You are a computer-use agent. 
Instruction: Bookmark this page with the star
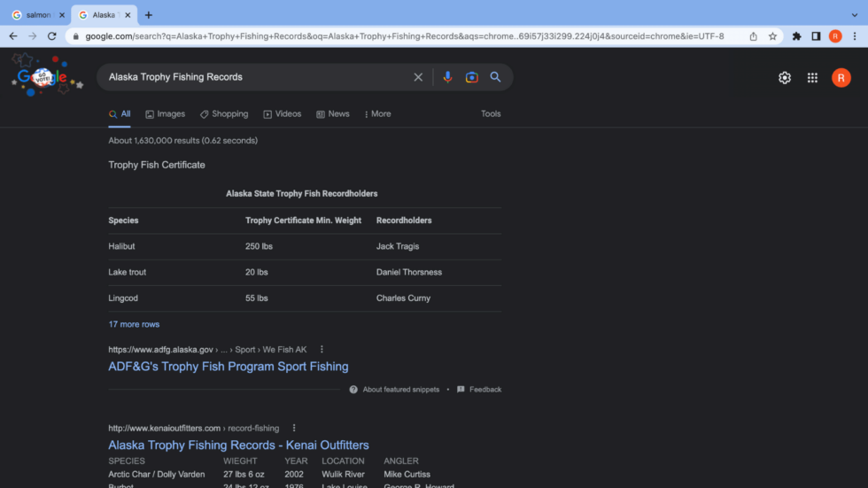pyautogui.click(x=772, y=36)
